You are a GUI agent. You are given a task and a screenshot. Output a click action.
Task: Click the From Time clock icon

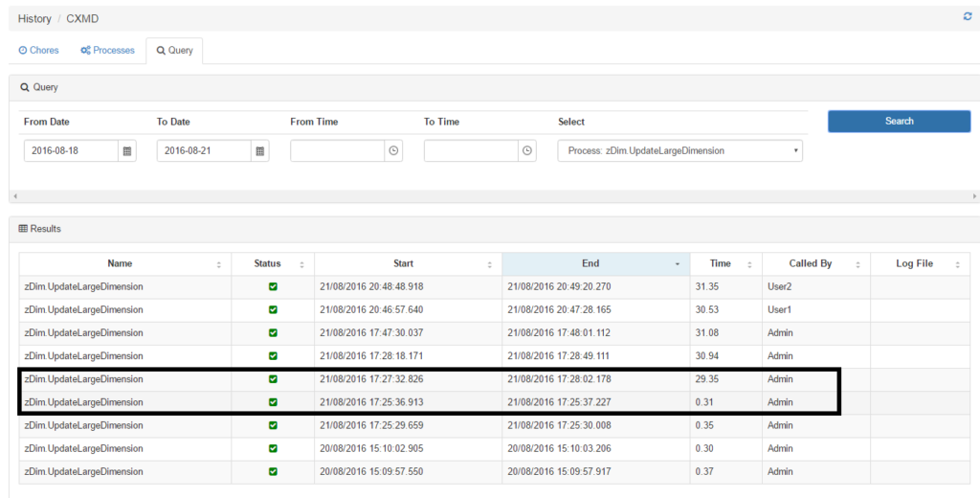[393, 151]
